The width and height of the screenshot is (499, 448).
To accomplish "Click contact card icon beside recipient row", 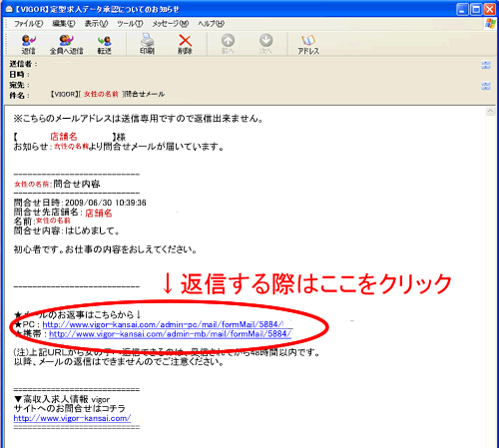I will pos(486,86).
